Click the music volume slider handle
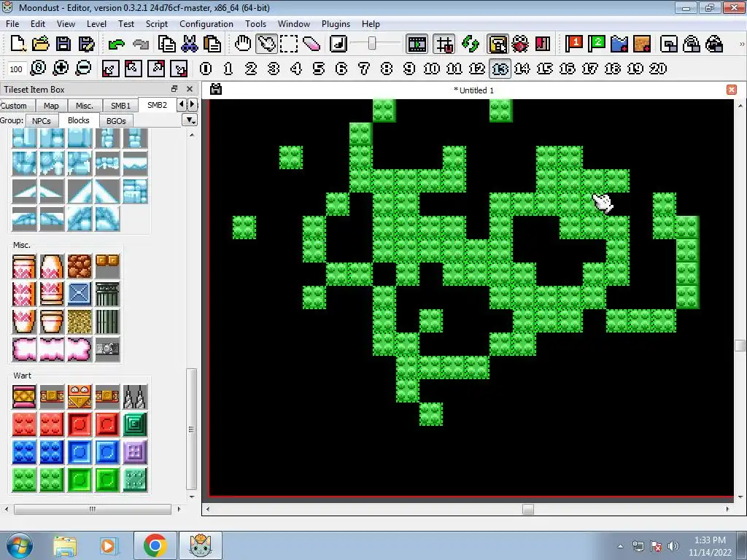The width and height of the screenshot is (747, 560). [x=371, y=44]
